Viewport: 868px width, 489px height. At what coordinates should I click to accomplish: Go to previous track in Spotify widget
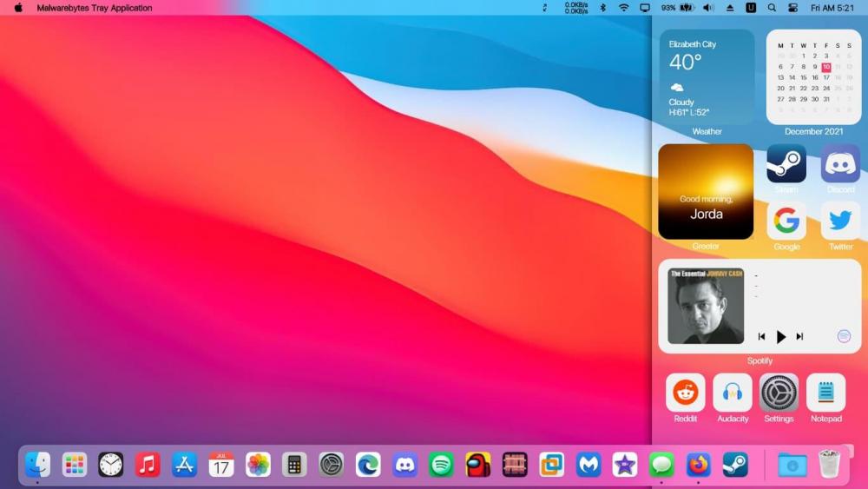(761, 337)
